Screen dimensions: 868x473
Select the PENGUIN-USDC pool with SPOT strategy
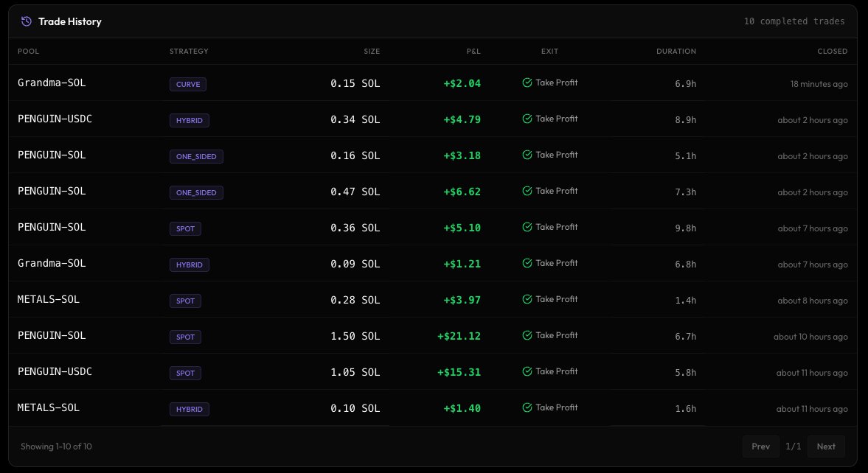tap(55, 371)
